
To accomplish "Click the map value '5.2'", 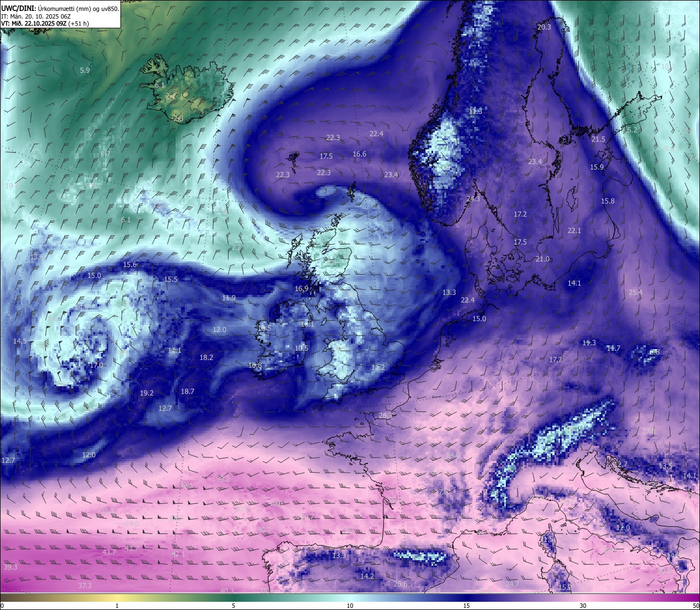I will pos(632,130).
